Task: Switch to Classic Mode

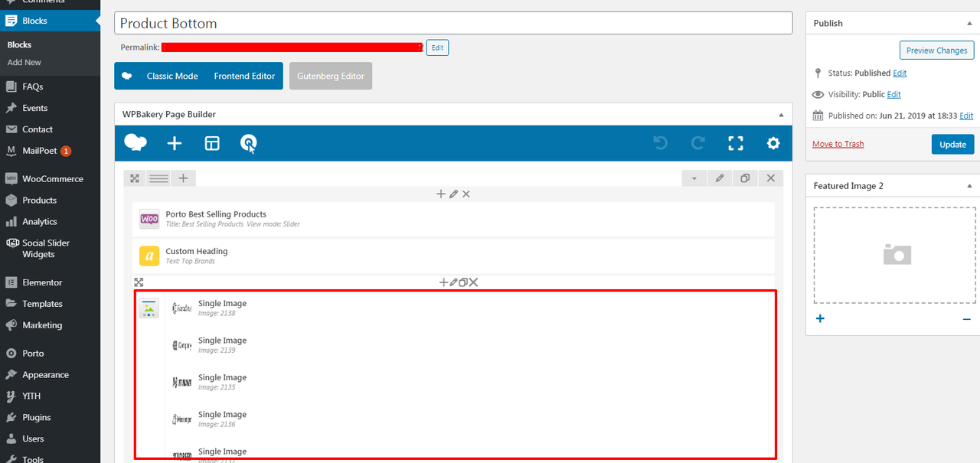Action: pyautogui.click(x=172, y=76)
